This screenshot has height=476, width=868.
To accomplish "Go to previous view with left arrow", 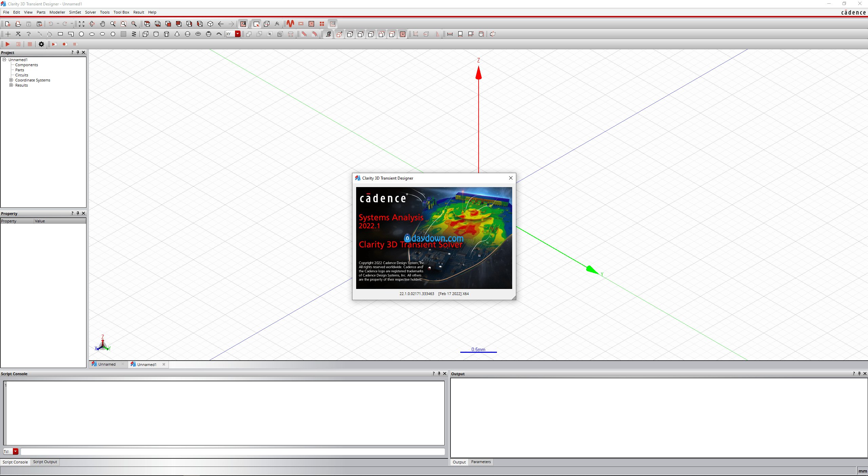I will 221,24.
